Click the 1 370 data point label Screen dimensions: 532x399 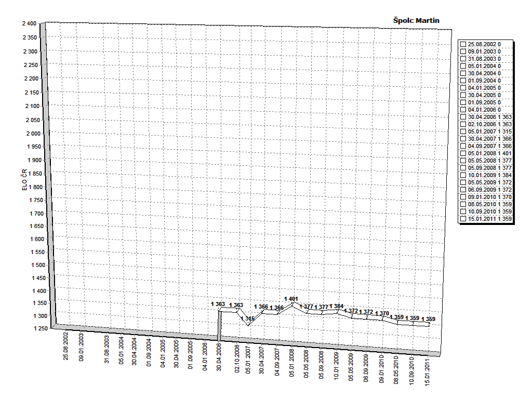[x=382, y=314]
